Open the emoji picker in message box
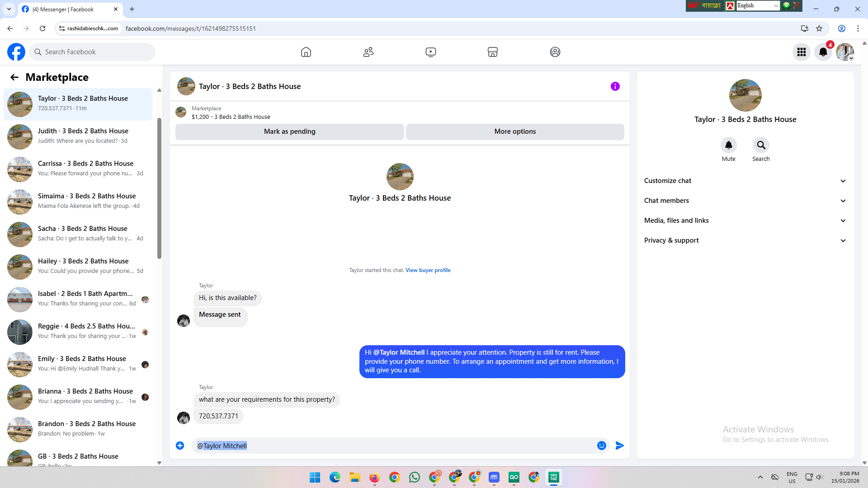868x488 pixels. pos(601,446)
